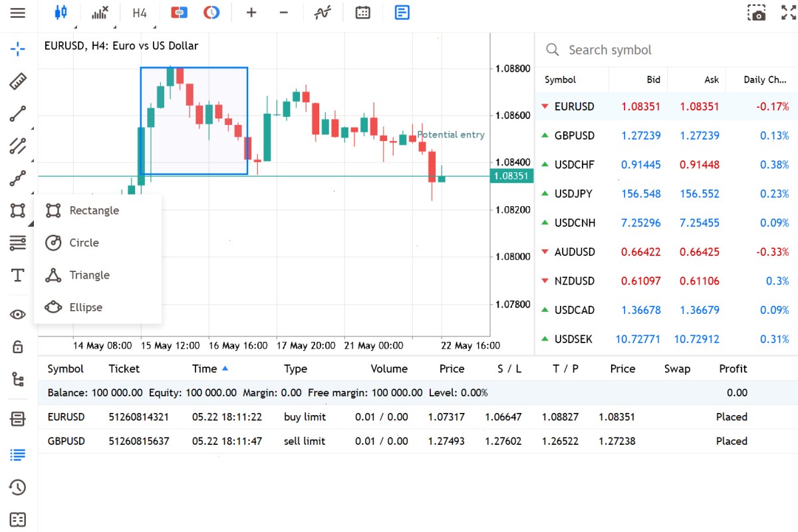Viewport: 798px width, 532px height.
Task: Select the candlestick chart type icon
Action: click(x=61, y=13)
